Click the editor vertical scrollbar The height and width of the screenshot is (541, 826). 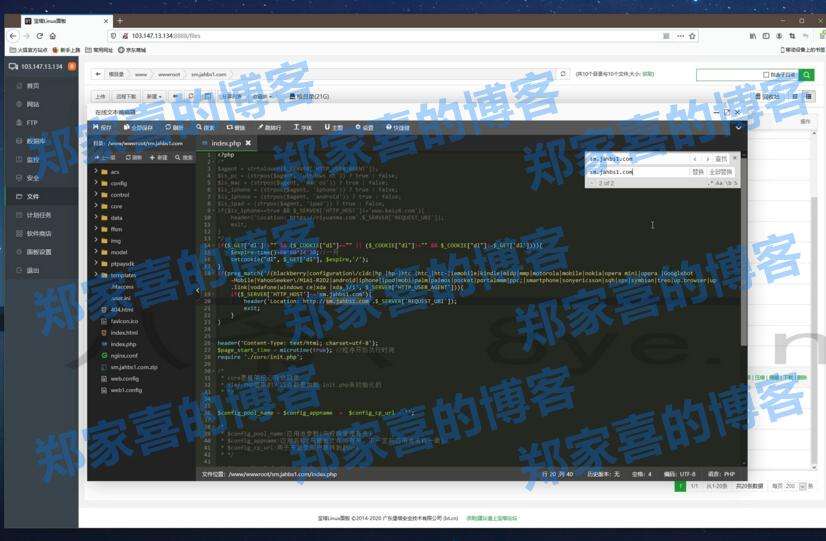coord(744,253)
